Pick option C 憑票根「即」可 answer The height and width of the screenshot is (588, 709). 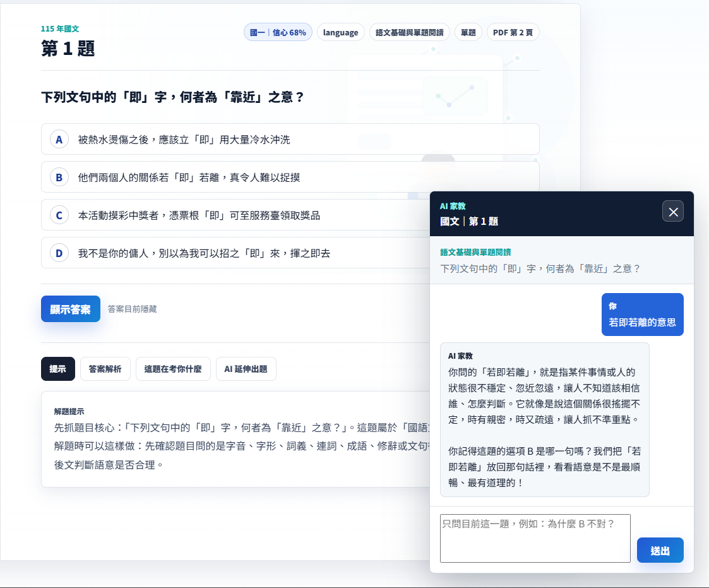235,215
